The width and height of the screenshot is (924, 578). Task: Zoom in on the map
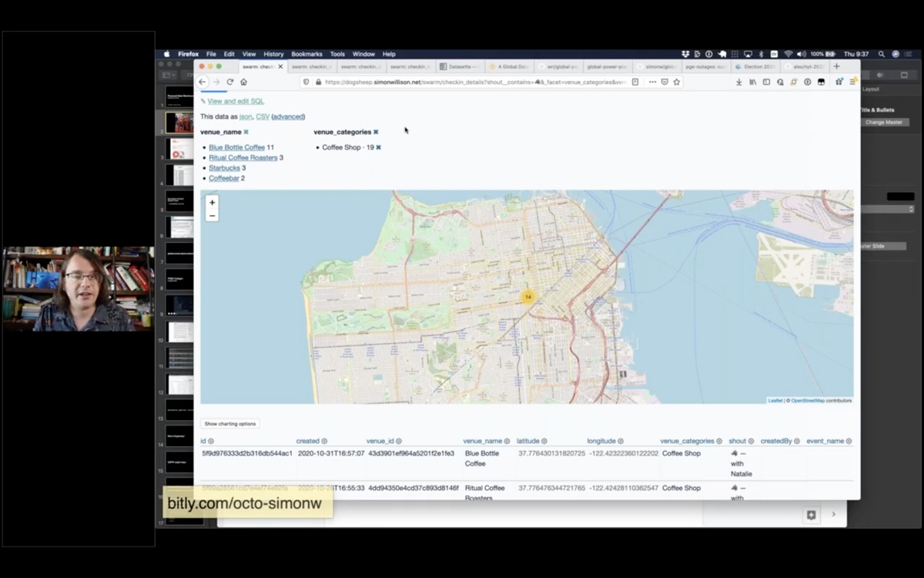point(213,203)
